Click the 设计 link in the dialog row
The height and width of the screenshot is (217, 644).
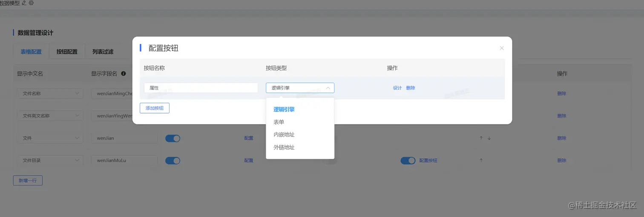coord(397,88)
